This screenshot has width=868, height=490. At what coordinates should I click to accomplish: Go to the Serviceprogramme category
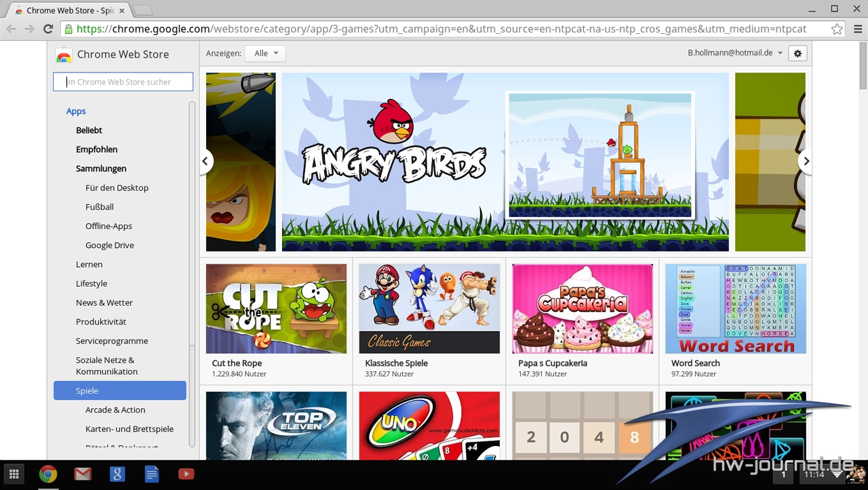click(x=111, y=341)
